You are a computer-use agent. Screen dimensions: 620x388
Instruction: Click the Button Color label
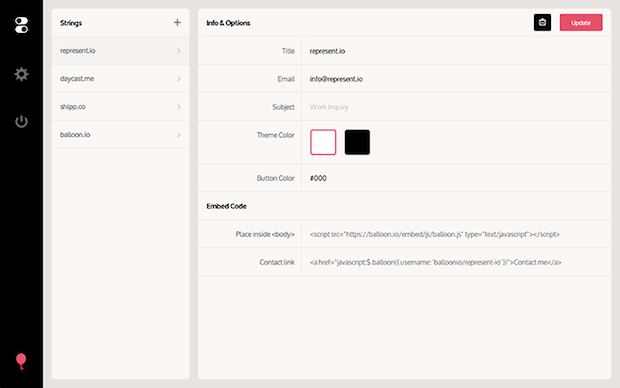[x=276, y=178]
